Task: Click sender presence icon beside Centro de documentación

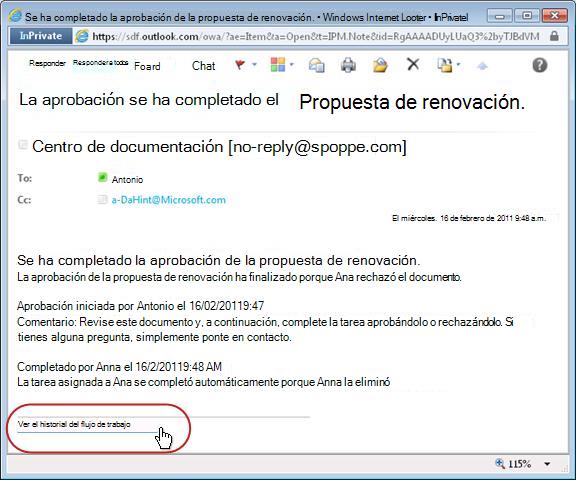Action: click(x=23, y=144)
